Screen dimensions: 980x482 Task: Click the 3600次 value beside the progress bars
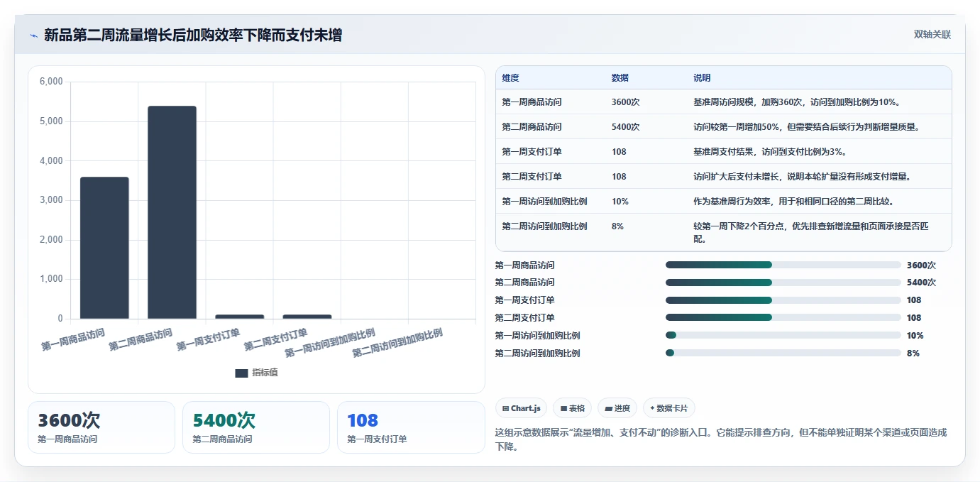point(921,265)
